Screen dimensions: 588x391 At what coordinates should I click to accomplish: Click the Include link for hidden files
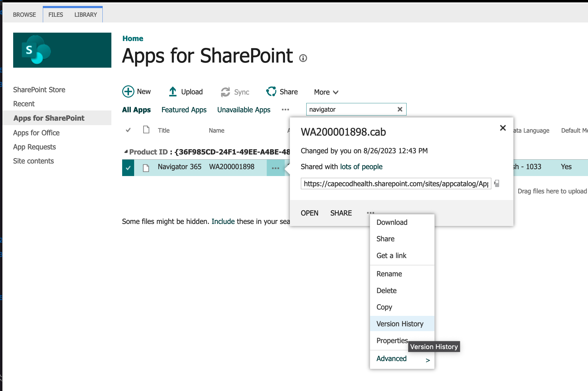pos(223,222)
